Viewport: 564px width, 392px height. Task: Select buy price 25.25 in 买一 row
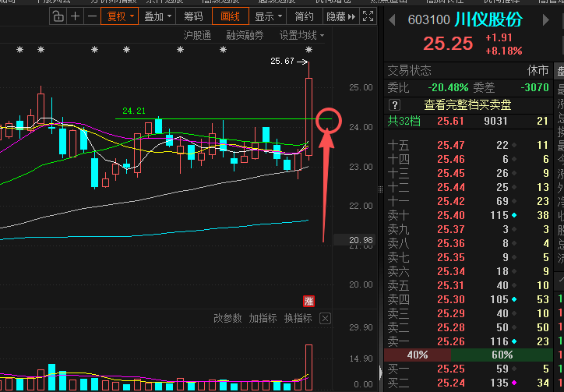[x=451, y=369]
